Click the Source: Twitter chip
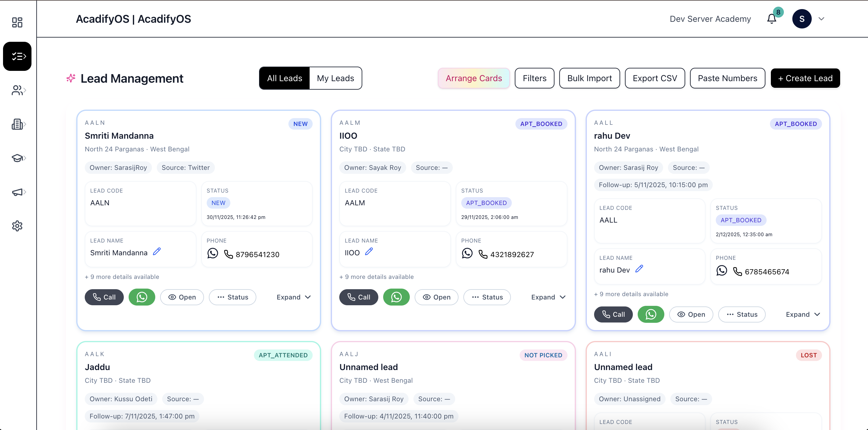868x430 pixels. click(186, 168)
